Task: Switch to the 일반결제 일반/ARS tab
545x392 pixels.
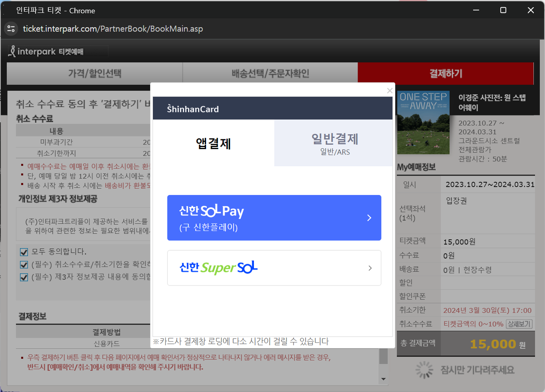Action: (334, 143)
